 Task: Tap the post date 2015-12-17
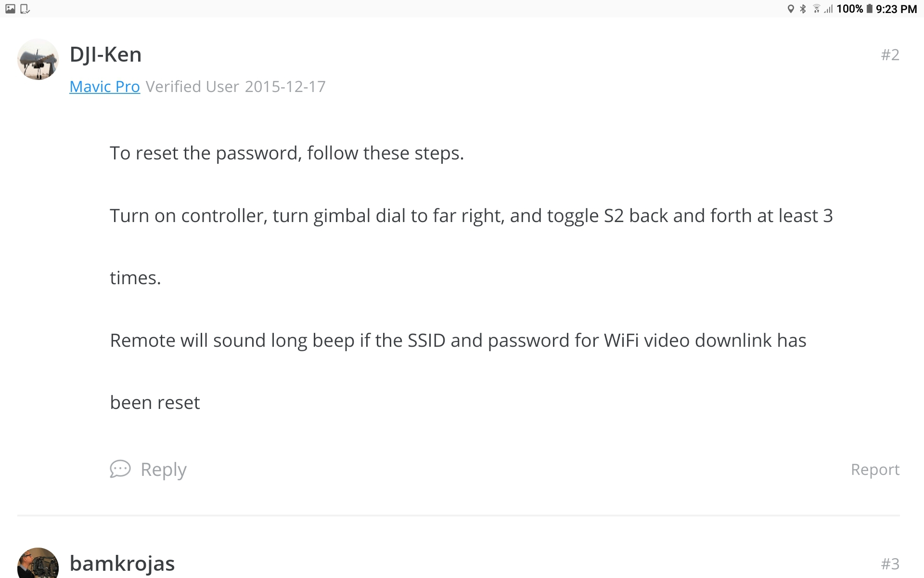[285, 87]
